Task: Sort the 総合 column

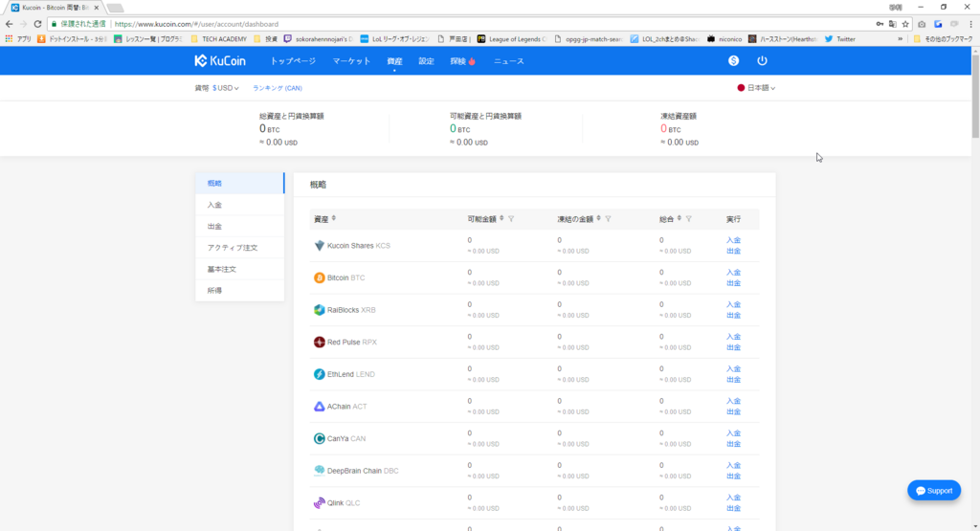Action: [679, 219]
